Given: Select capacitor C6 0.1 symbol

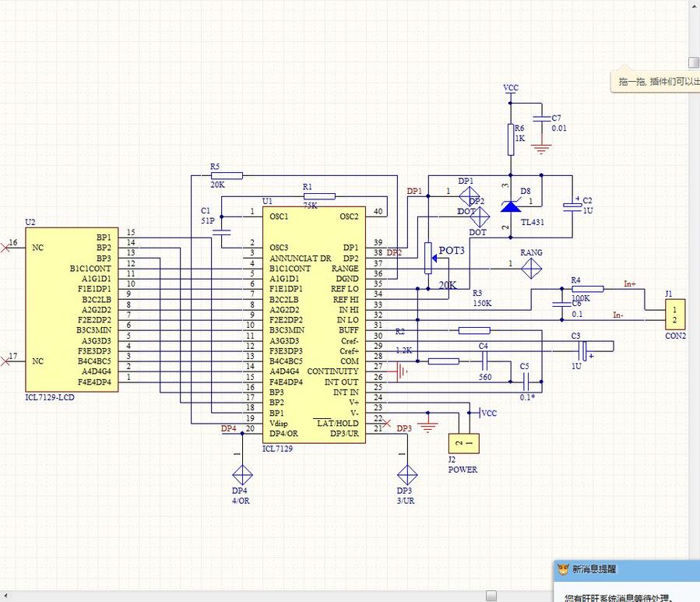Looking at the screenshot, I should (x=562, y=305).
